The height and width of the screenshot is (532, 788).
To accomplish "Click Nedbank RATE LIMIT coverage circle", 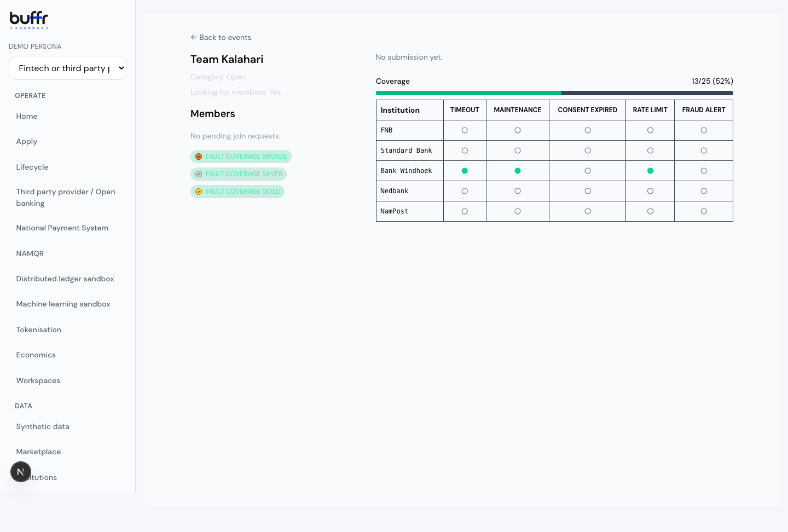I will tap(650, 191).
